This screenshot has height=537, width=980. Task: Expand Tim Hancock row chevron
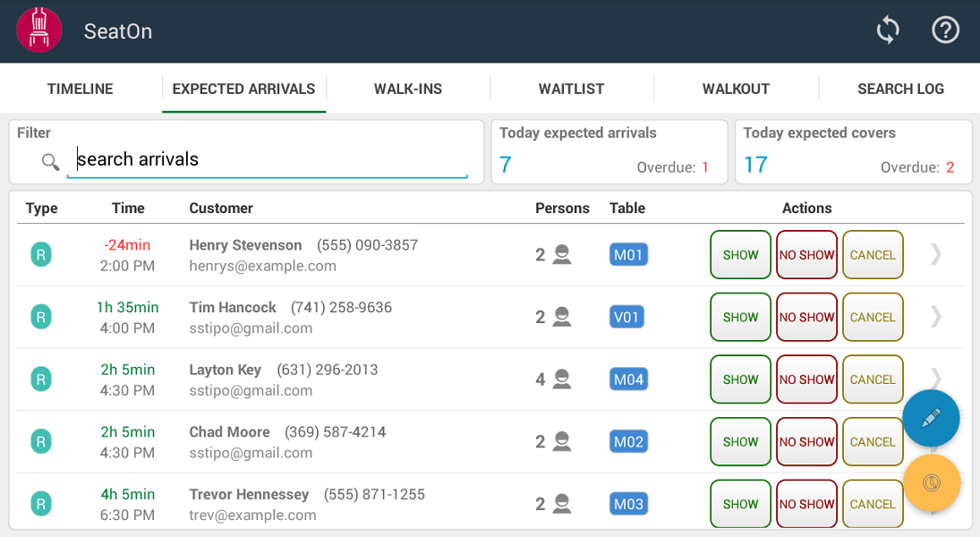point(936,317)
